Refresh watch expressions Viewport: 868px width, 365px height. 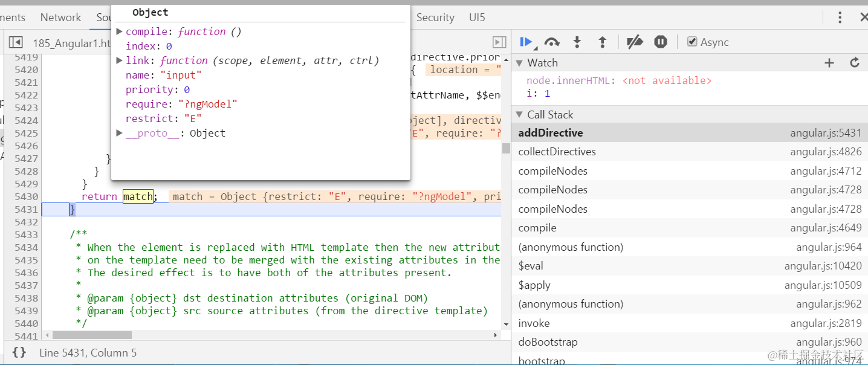point(855,63)
